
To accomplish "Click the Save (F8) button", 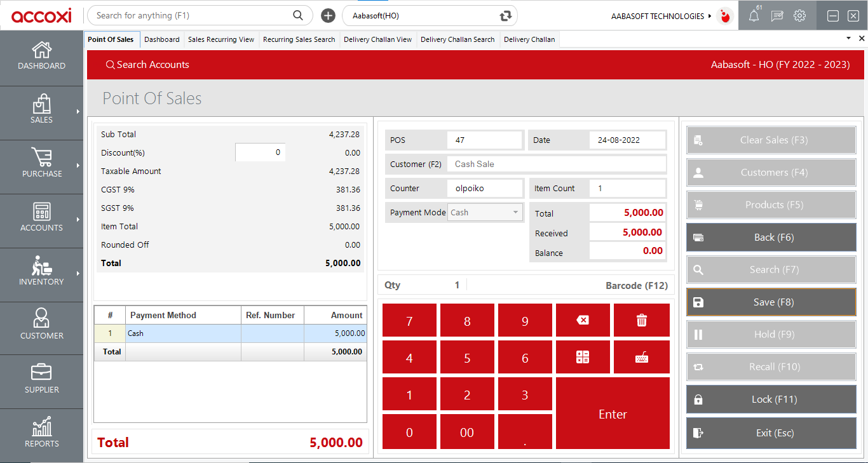I will tap(771, 302).
